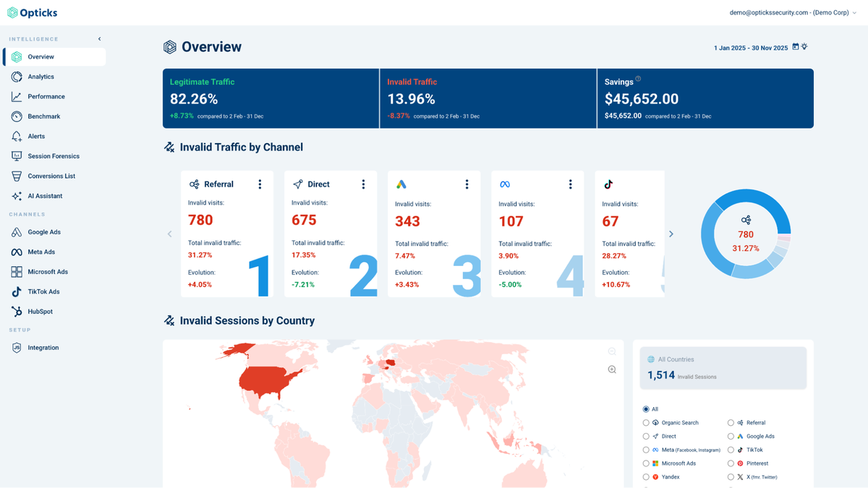868x488 pixels.
Task: Open the Integration setup page
Action: click(48, 347)
